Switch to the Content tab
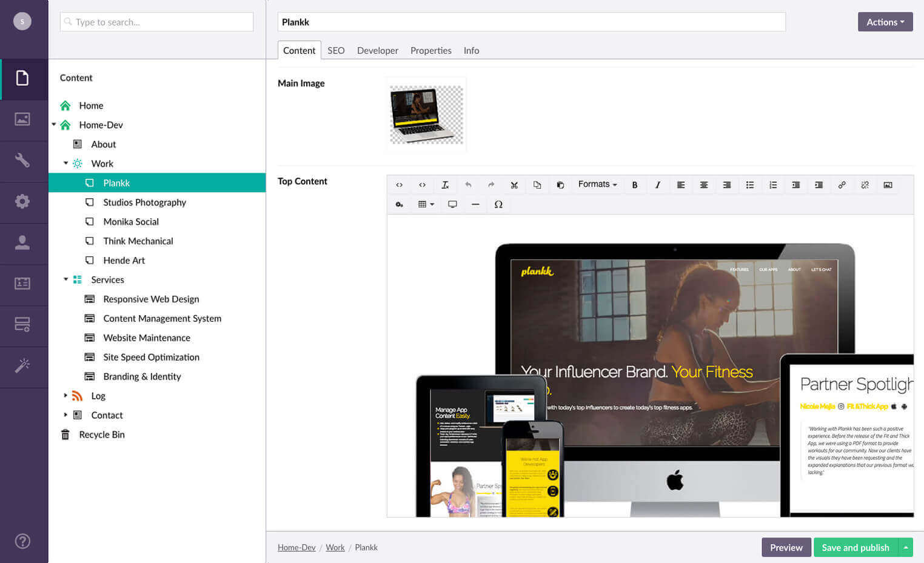The image size is (924, 563). pyautogui.click(x=300, y=50)
